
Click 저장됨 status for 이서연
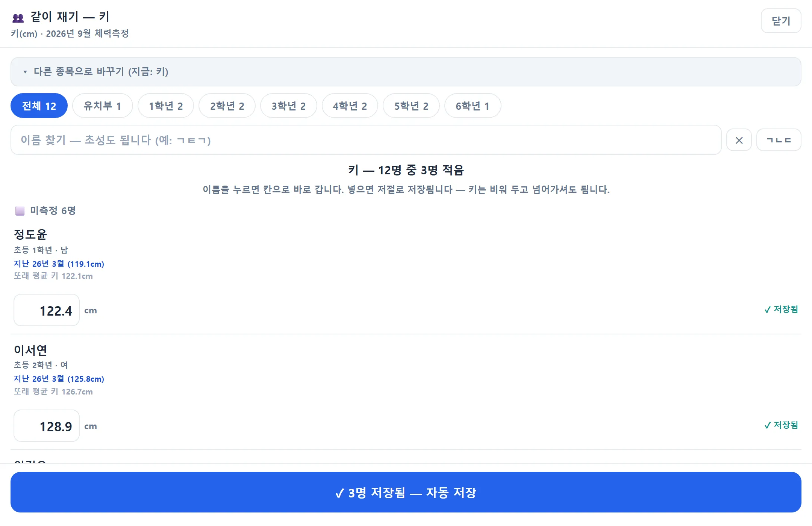pos(781,425)
